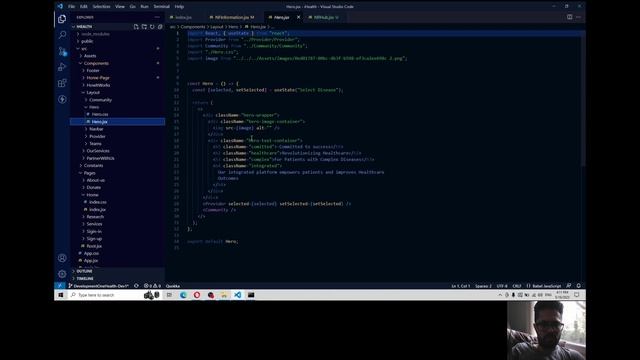Open the Source Control view

(62, 51)
